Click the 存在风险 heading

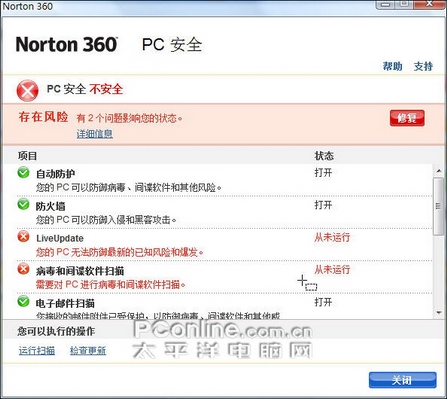point(43,117)
